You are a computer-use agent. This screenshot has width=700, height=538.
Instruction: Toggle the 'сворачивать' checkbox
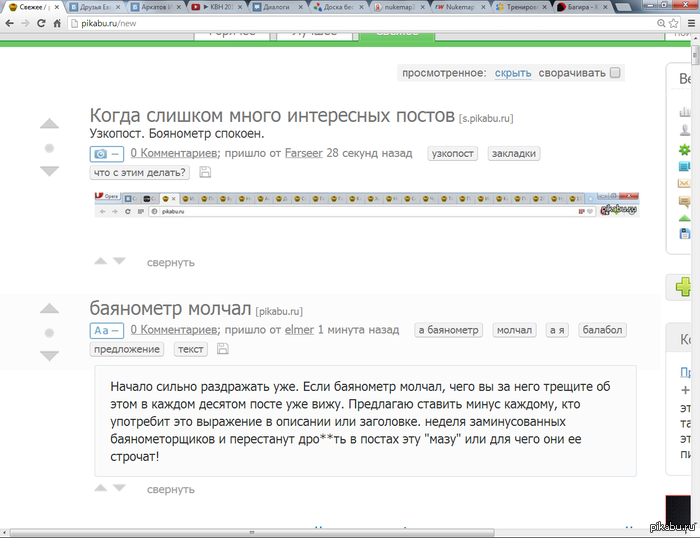615,73
